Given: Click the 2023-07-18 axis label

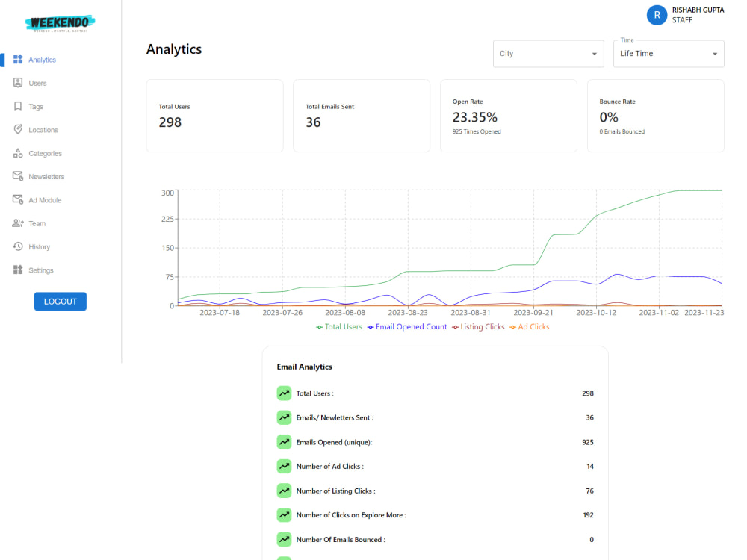Looking at the screenshot, I should pos(220,313).
